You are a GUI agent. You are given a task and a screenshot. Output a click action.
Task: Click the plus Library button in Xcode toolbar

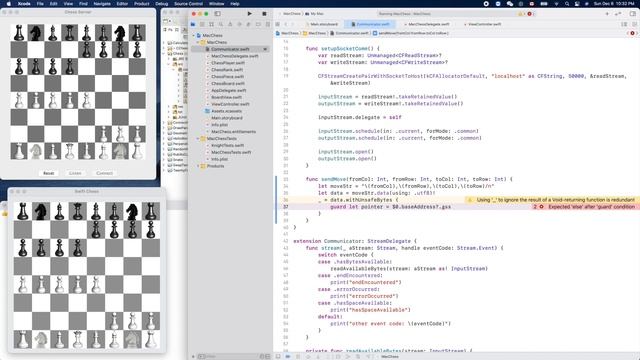point(607,14)
